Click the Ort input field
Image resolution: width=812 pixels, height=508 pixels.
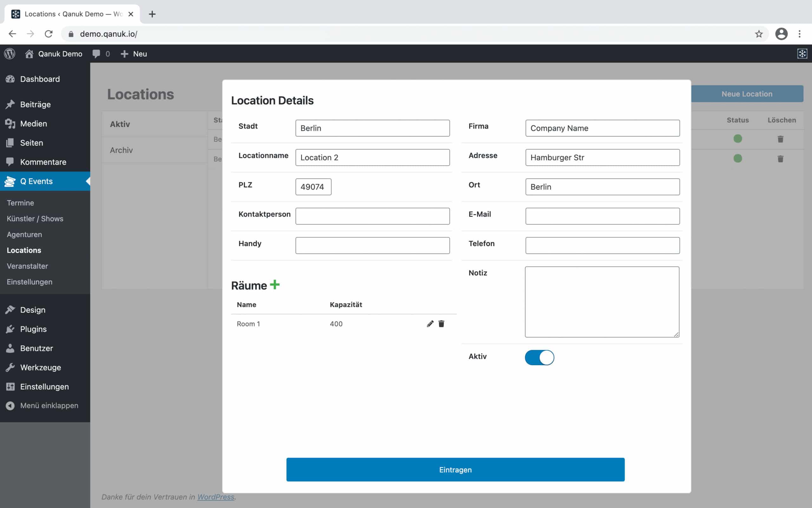tap(603, 187)
